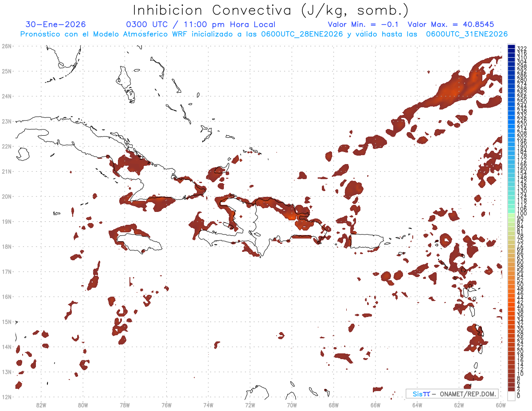
Task: Click the '20' color scale value
Action: tap(520, 351)
